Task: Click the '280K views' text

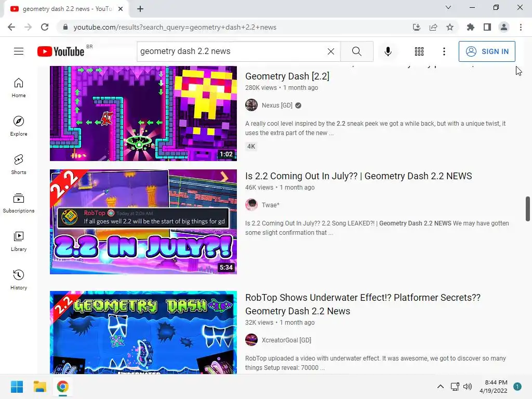Action: click(261, 87)
